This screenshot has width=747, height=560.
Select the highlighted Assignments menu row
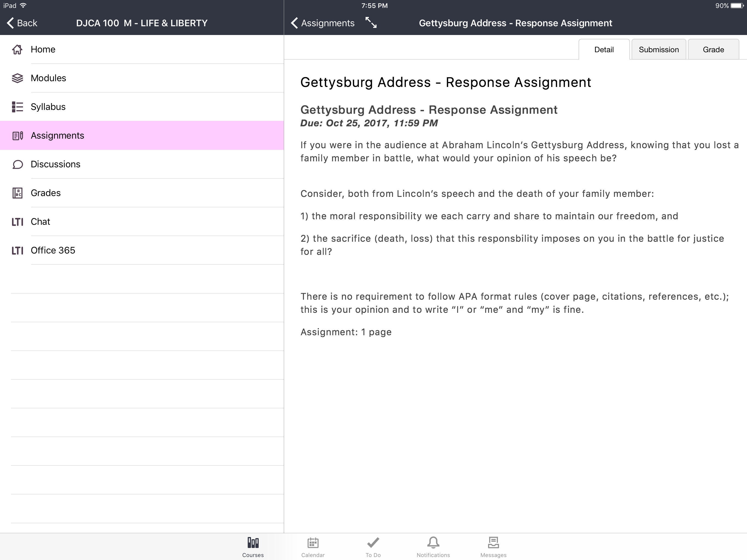tap(142, 135)
